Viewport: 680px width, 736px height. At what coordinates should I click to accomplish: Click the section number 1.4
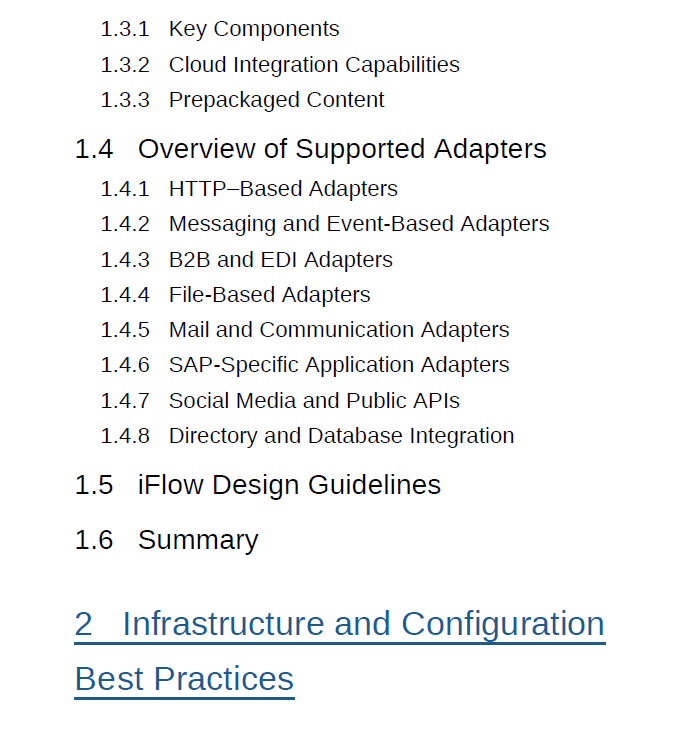pyautogui.click(x=94, y=149)
